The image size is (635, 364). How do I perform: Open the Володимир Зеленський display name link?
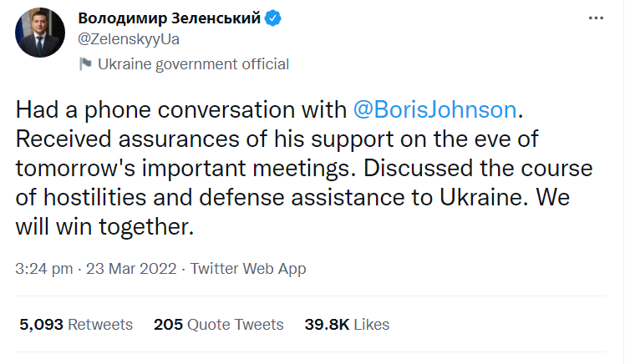pyautogui.click(x=169, y=19)
